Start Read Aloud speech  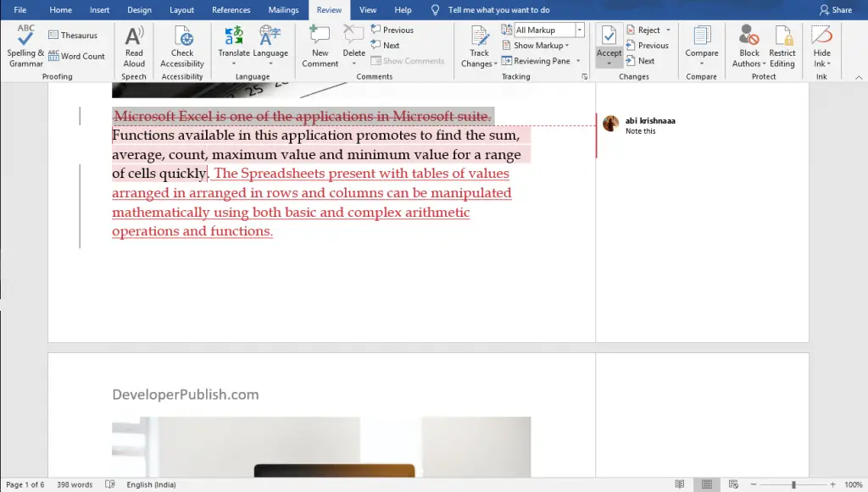(x=134, y=46)
